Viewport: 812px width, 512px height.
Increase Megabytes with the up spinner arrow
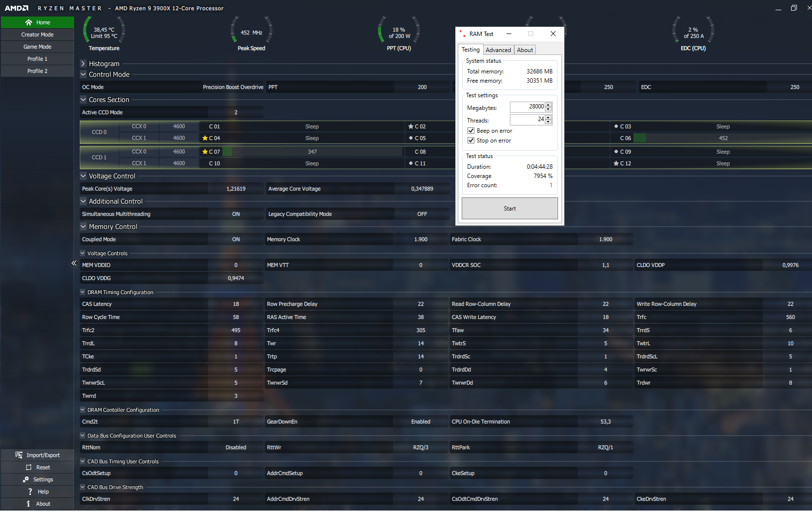click(x=548, y=105)
